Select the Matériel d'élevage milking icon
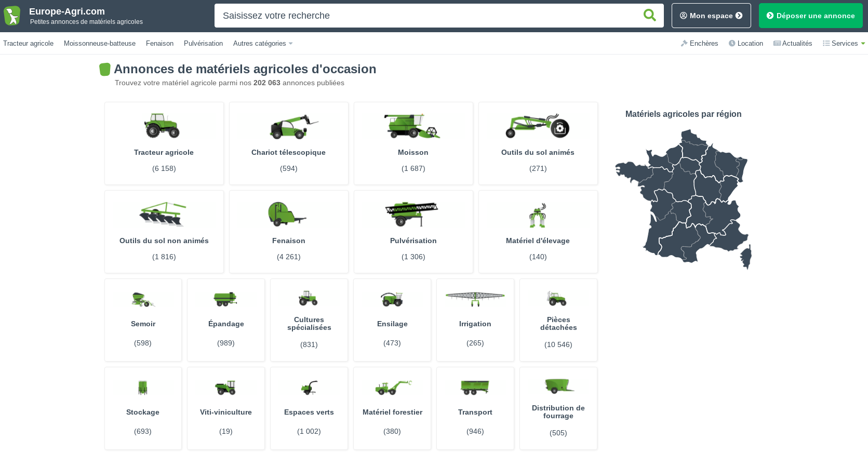868x452 pixels. [x=538, y=215]
